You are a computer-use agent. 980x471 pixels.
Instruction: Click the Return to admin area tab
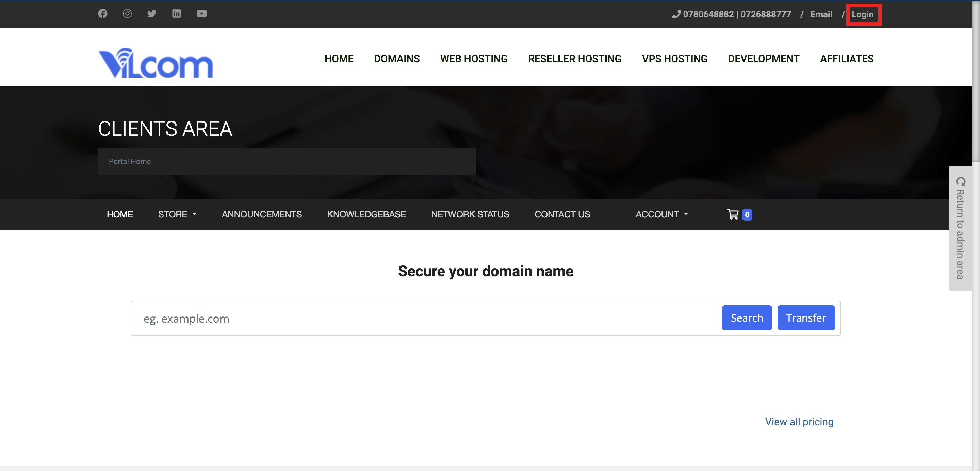[960, 228]
